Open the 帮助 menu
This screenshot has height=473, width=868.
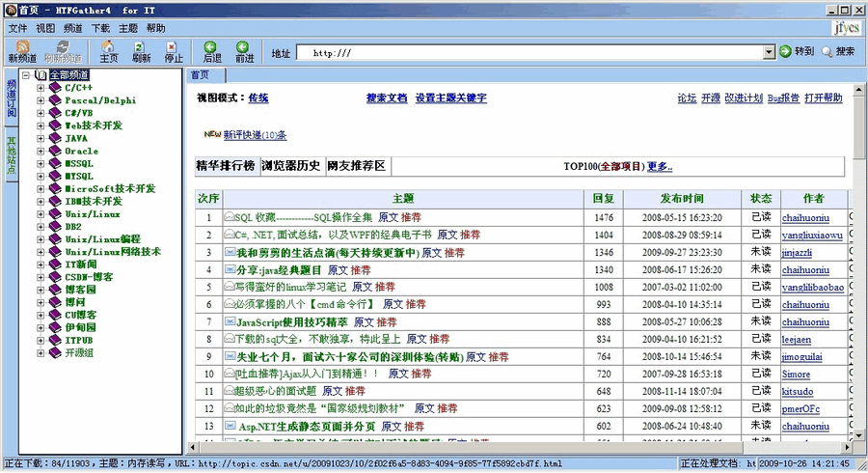[x=155, y=28]
